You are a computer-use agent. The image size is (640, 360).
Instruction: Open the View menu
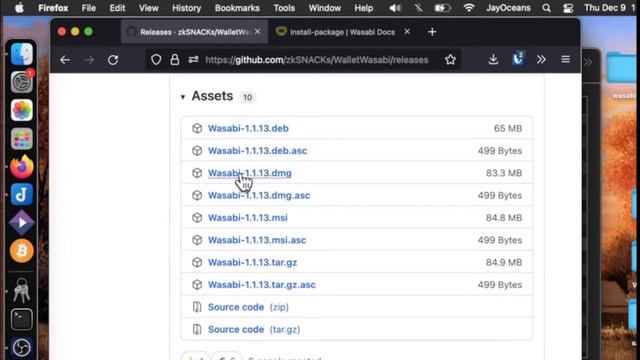point(149,8)
